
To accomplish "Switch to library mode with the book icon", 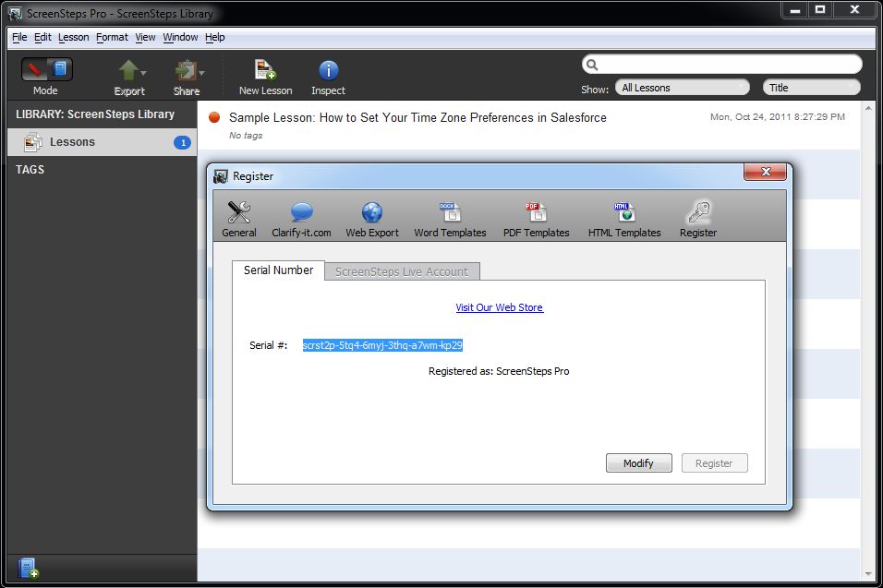I will tap(60, 69).
